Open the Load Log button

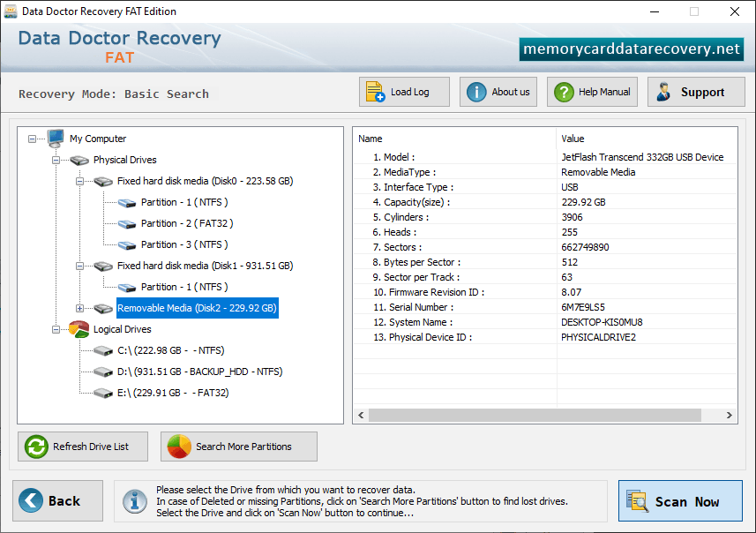[404, 92]
